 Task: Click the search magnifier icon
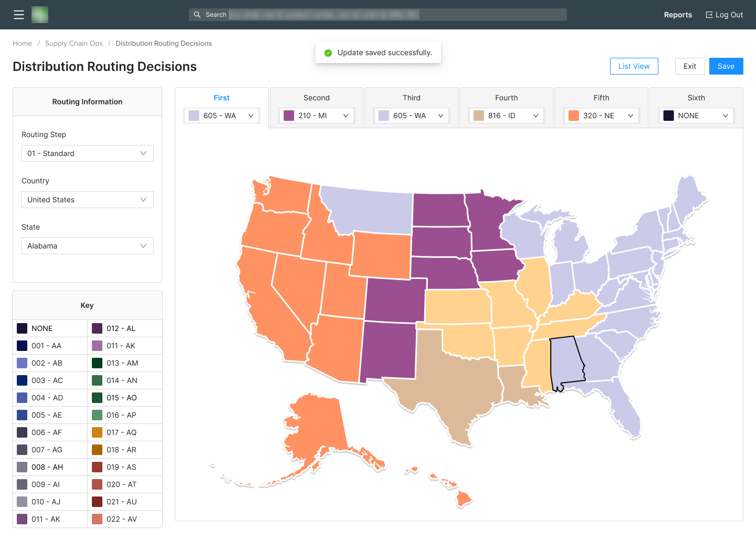point(197,15)
